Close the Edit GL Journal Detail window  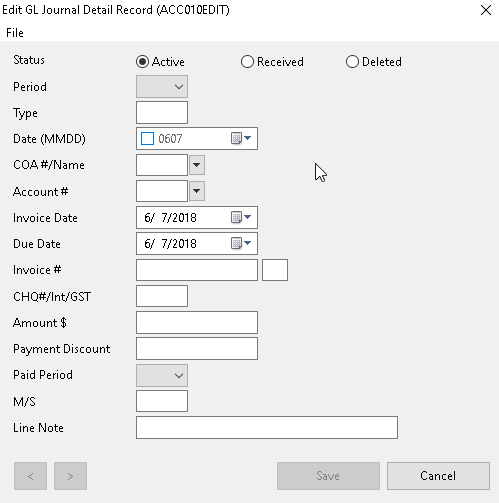point(486,10)
